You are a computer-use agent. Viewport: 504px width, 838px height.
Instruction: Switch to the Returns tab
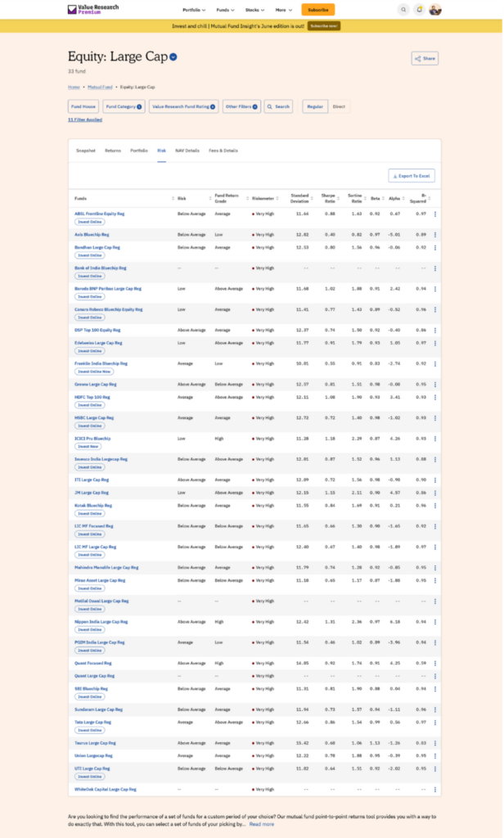pos(113,151)
